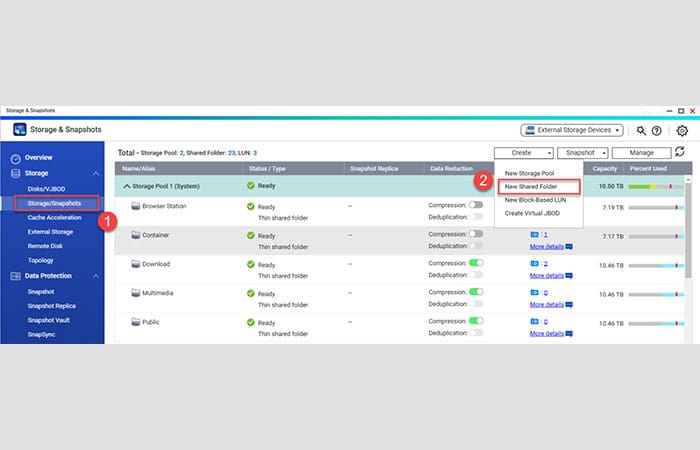This screenshot has height=450, width=700.
Task: Click the refresh icon beside Manage
Action: (x=680, y=152)
